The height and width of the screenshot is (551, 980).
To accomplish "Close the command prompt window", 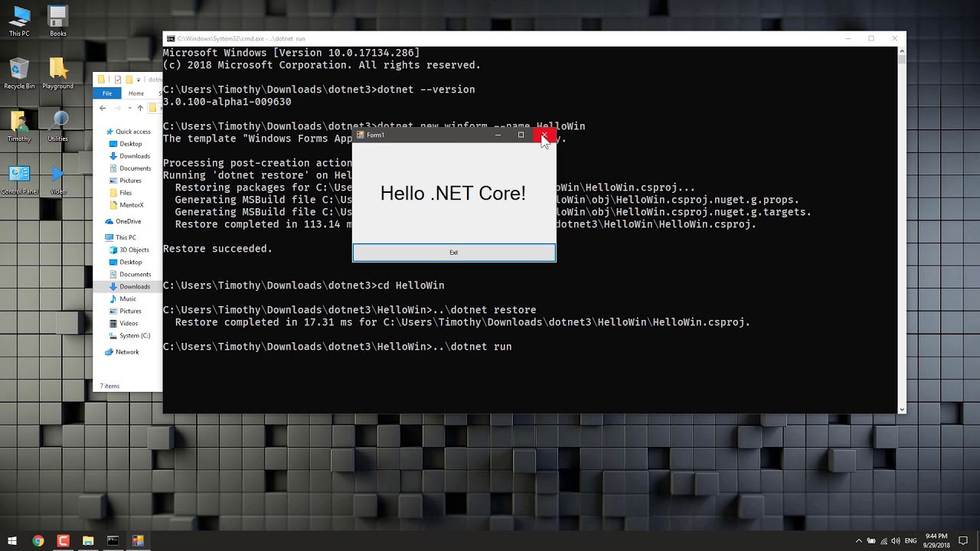I will point(894,38).
